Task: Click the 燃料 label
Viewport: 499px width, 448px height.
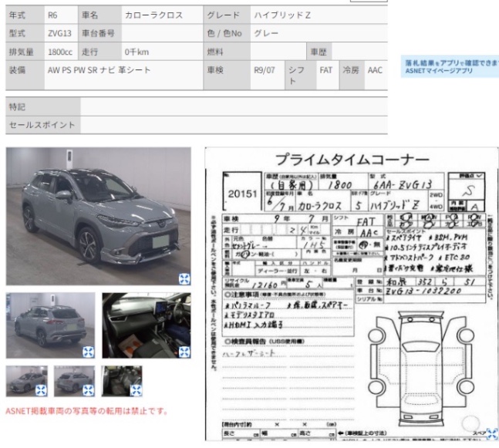Action: click(215, 52)
